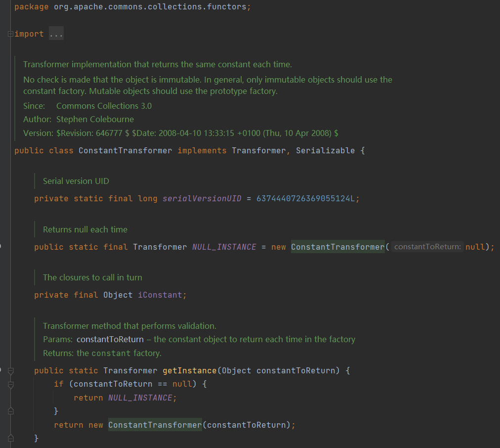Click the ConstantTransformer class name declaration
The height and width of the screenshot is (448, 500).
click(125, 151)
